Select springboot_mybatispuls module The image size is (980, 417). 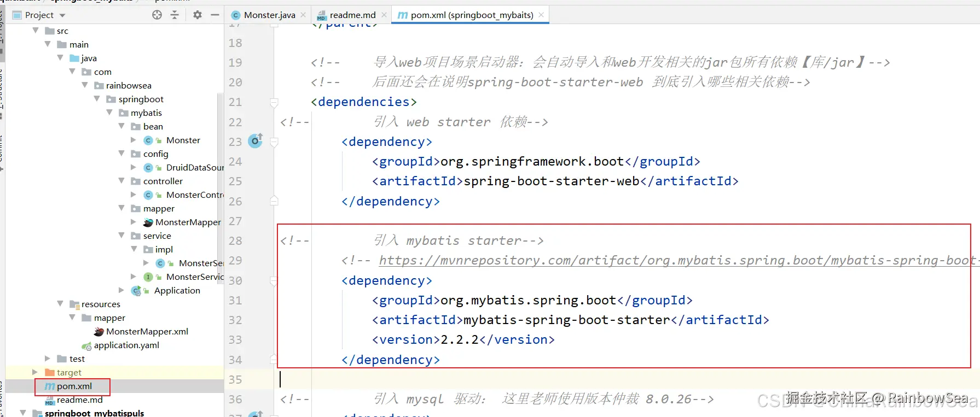coord(94,413)
